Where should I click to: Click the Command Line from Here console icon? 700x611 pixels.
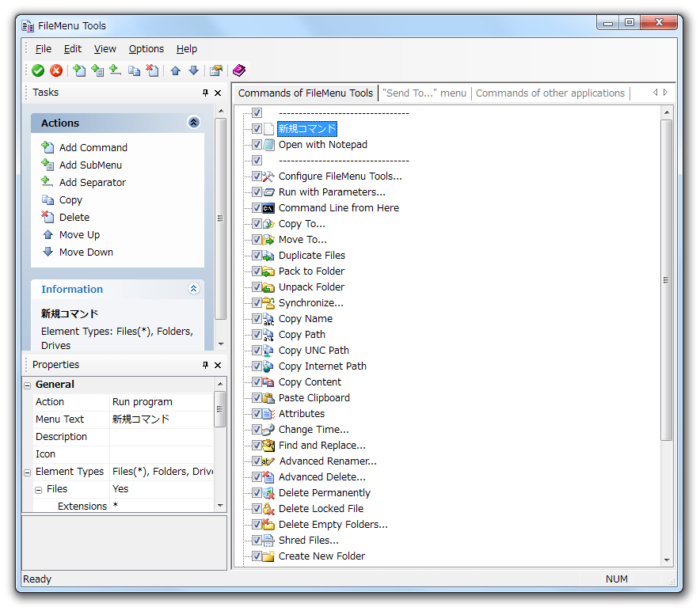(268, 208)
